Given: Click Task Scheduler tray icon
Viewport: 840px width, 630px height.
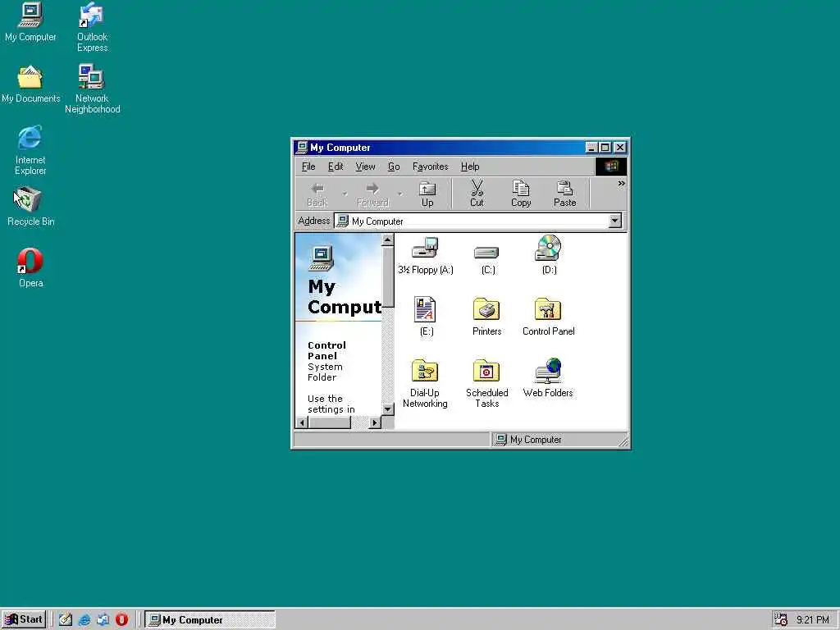Looking at the screenshot, I should (781, 620).
